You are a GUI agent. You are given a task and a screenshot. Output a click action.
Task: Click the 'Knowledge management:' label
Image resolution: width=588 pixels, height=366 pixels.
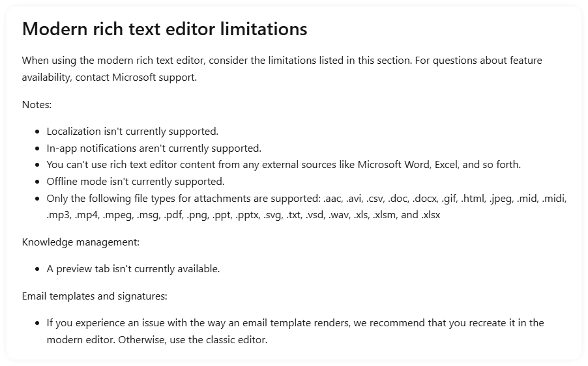pos(81,242)
